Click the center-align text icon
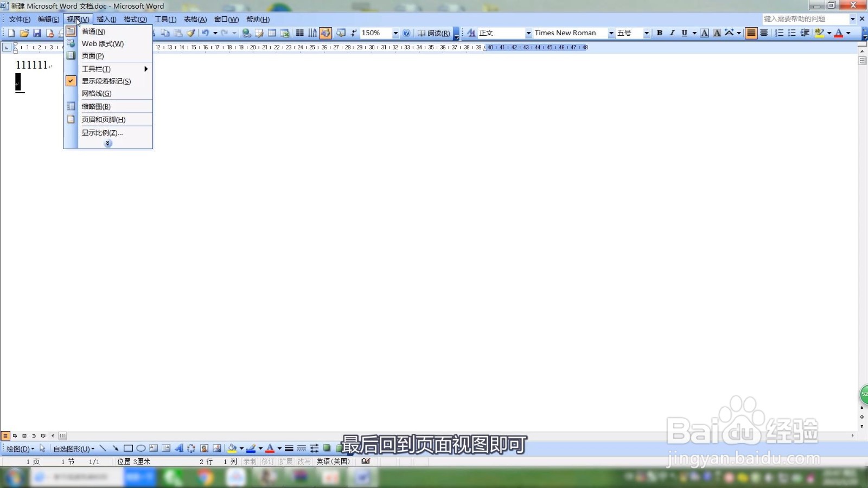Screen dimensions: 868x488 764,33
